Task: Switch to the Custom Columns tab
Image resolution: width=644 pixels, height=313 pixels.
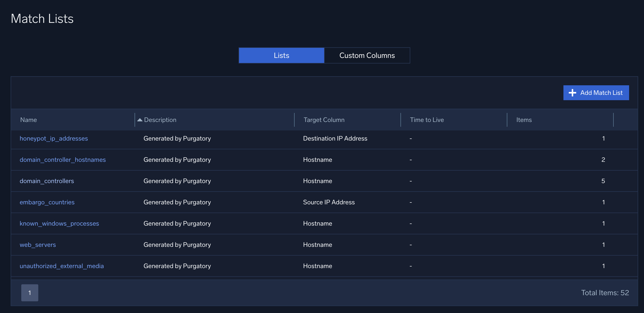Action: (367, 55)
